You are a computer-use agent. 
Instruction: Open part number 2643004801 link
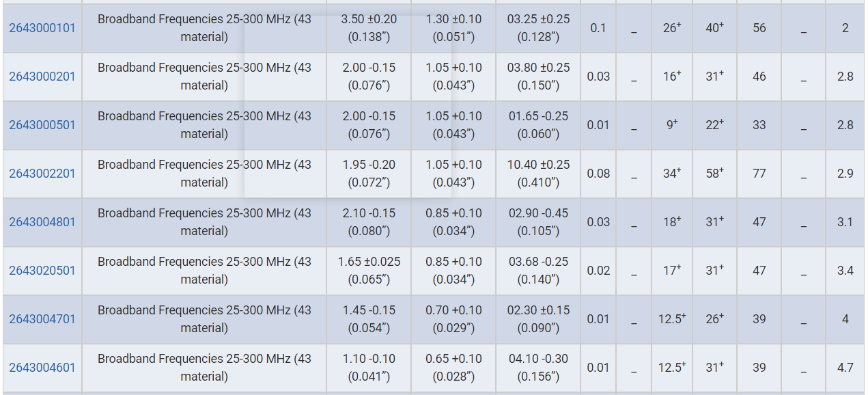[42, 222]
